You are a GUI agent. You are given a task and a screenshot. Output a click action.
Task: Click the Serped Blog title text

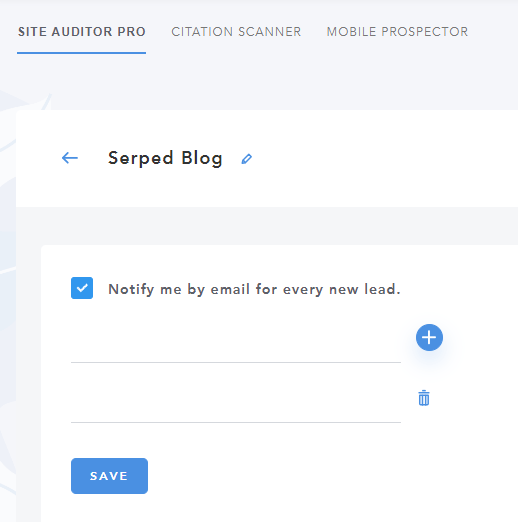(x=165, y=158)
